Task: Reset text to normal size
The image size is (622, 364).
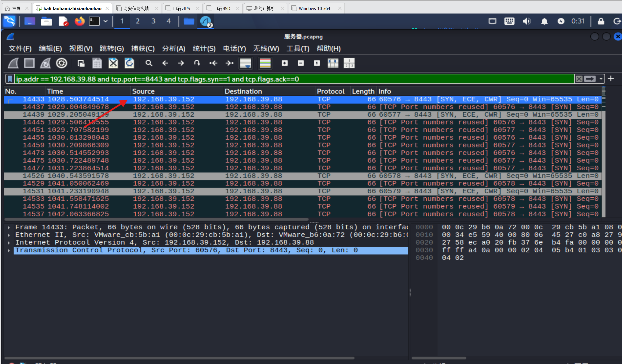Action: (317, 63)
